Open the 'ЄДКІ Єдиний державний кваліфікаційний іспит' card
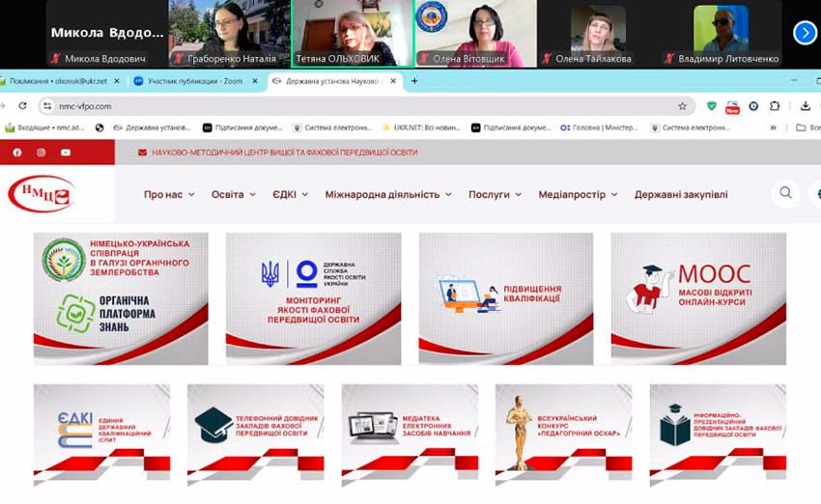Image resolution: width=821 pixels, height=504 pixels. coord(102,435)
